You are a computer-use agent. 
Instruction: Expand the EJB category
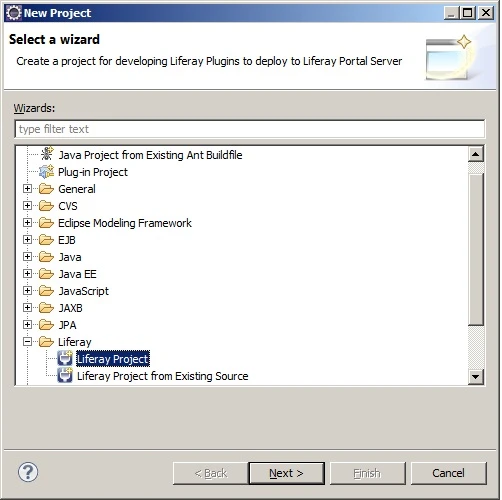click(27, 240)
